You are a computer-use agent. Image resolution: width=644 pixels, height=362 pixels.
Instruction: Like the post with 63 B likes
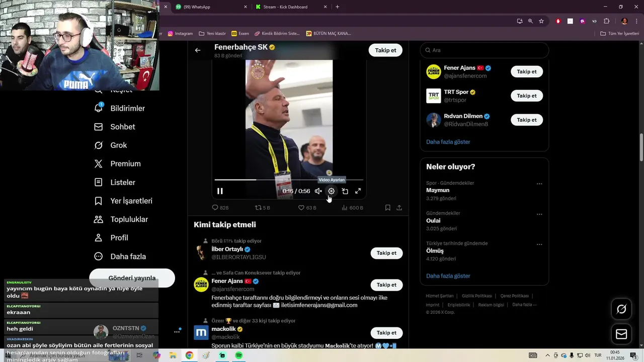pyautogui.click(x=307, y=208)
